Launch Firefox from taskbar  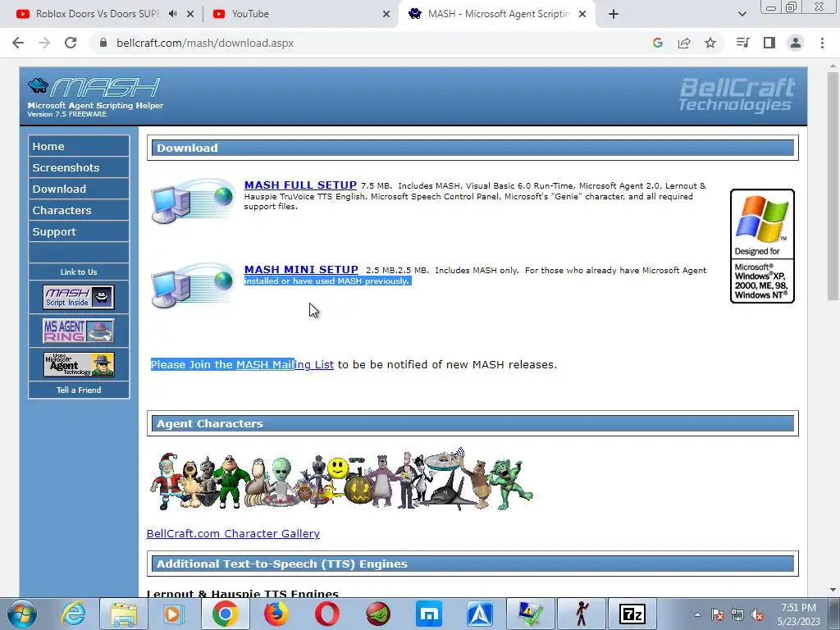pos(276,614)
